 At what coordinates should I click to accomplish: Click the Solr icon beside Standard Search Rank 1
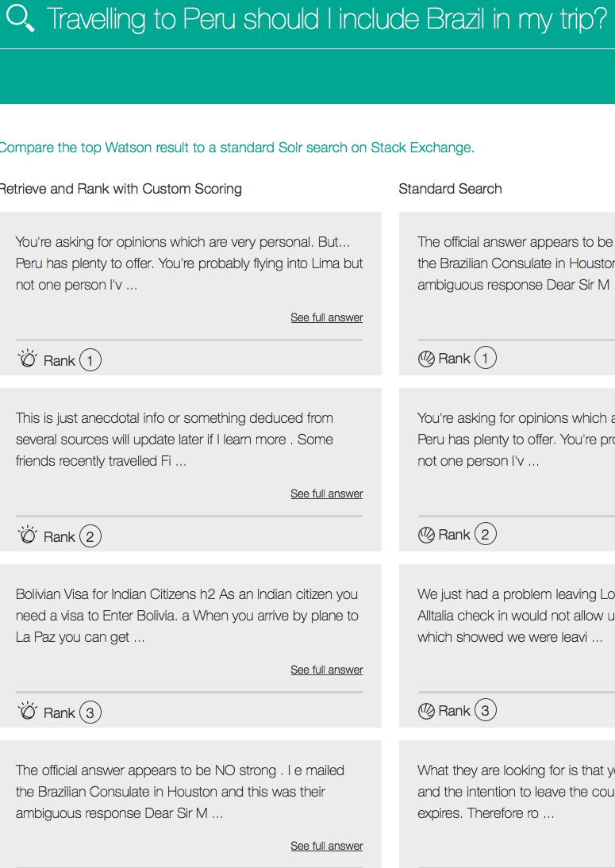(426, 359)
